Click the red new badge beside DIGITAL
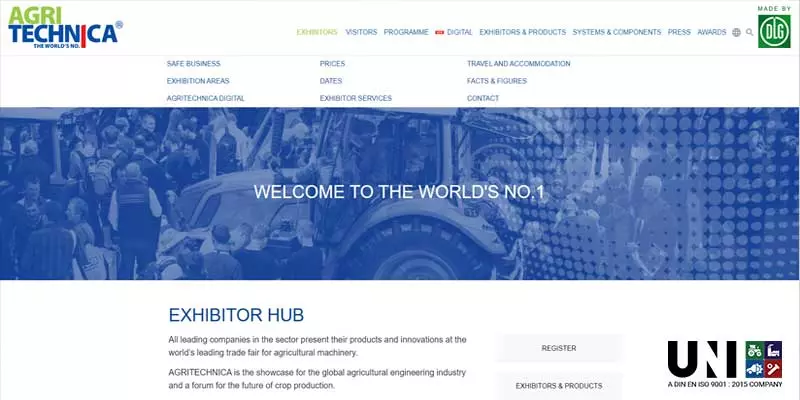The height and width of the screenshot is (400, 800). 439,32
